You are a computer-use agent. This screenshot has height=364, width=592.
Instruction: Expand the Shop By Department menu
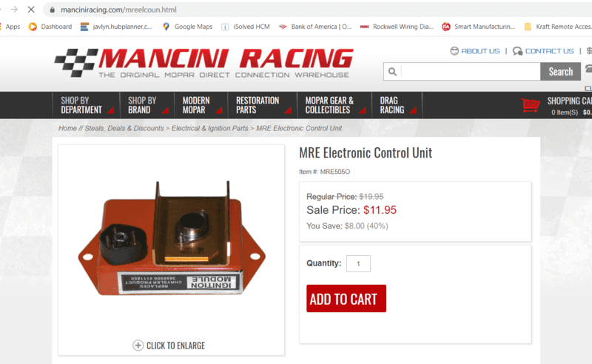(86, 105)
